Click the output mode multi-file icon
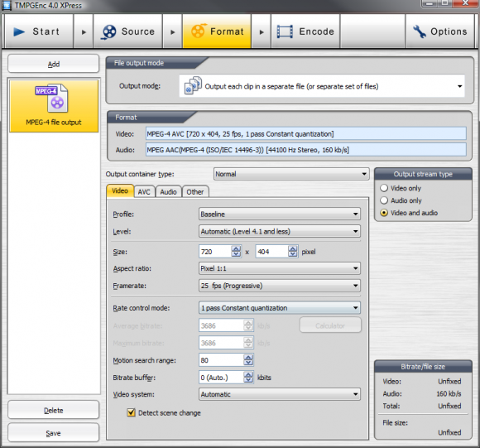Screen dimensions: 480x448 click(x=193, y=85)
